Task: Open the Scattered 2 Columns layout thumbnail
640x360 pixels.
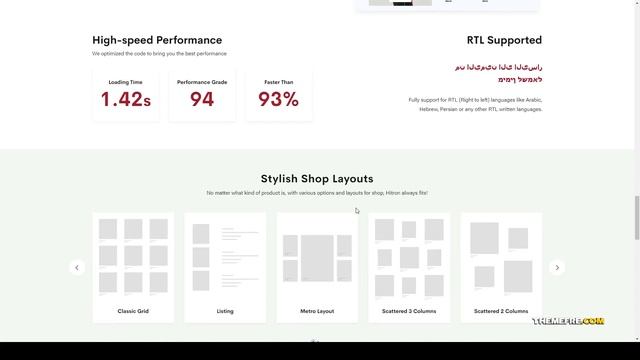Action: click(501, 267)
